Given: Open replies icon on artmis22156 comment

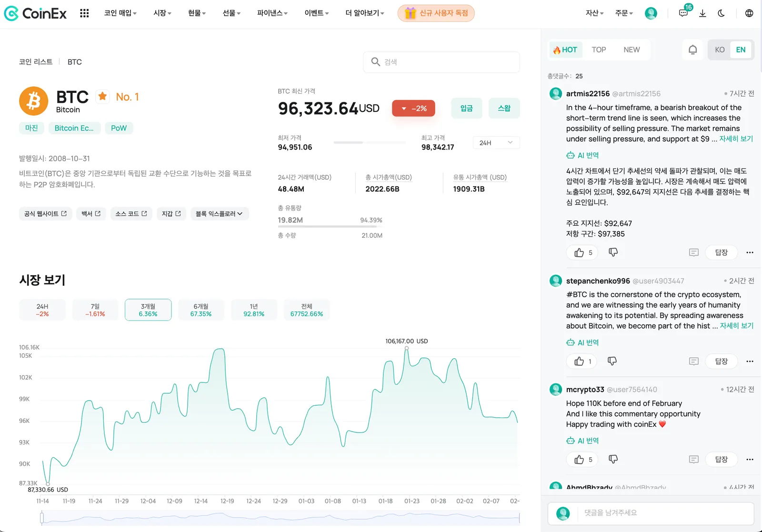Looking at the screenshot, I should (x=694, y=252).
